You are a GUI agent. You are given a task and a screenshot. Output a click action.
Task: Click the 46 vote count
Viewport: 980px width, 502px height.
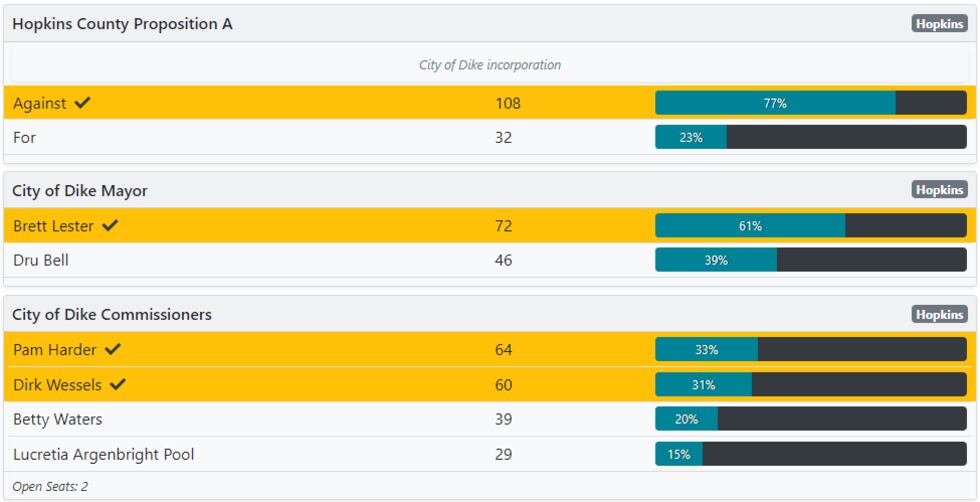(503, 259)
